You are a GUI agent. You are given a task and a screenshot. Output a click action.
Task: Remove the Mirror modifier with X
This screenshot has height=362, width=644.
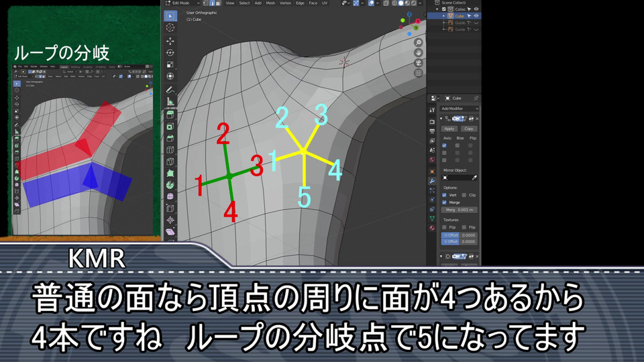point(477,119)
